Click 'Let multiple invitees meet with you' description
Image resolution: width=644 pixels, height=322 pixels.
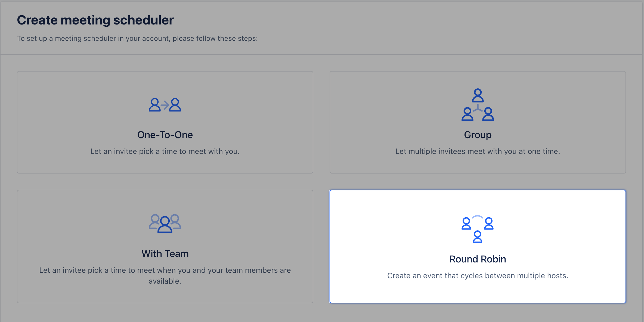coord(478,151)
